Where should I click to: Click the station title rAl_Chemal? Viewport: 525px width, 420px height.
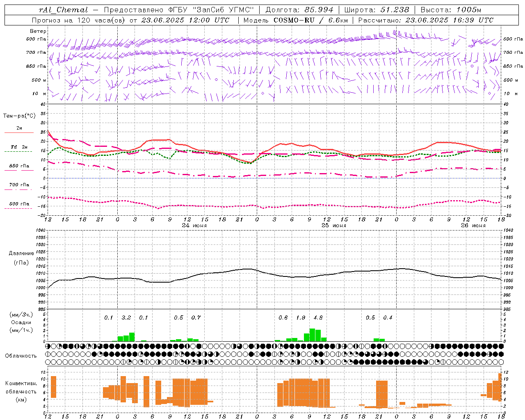[x=63, y=10]
